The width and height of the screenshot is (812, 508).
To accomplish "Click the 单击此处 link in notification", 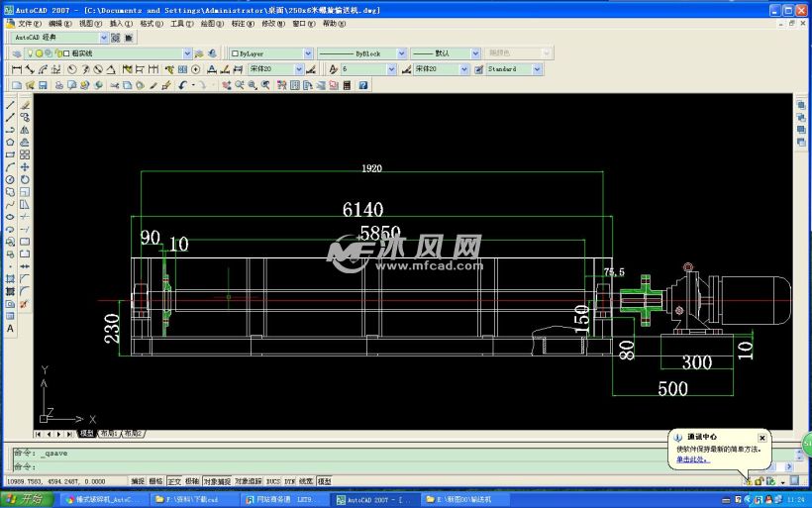I will (692, 459).
